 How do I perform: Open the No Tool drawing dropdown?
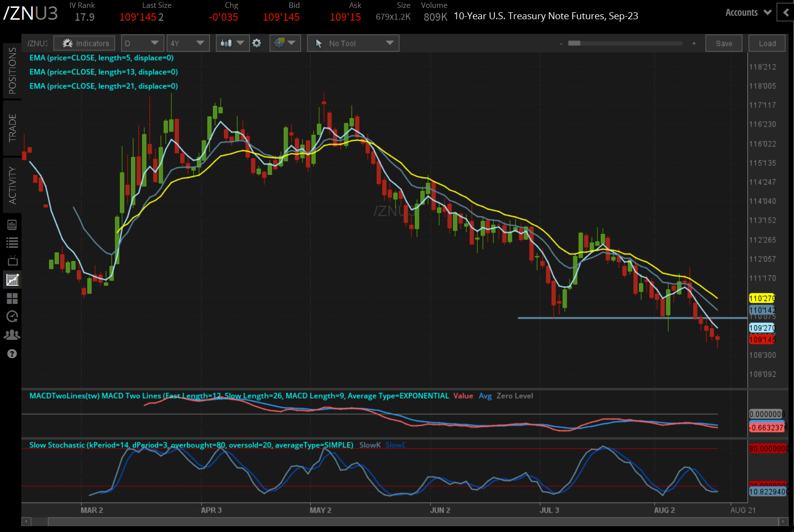353,43
